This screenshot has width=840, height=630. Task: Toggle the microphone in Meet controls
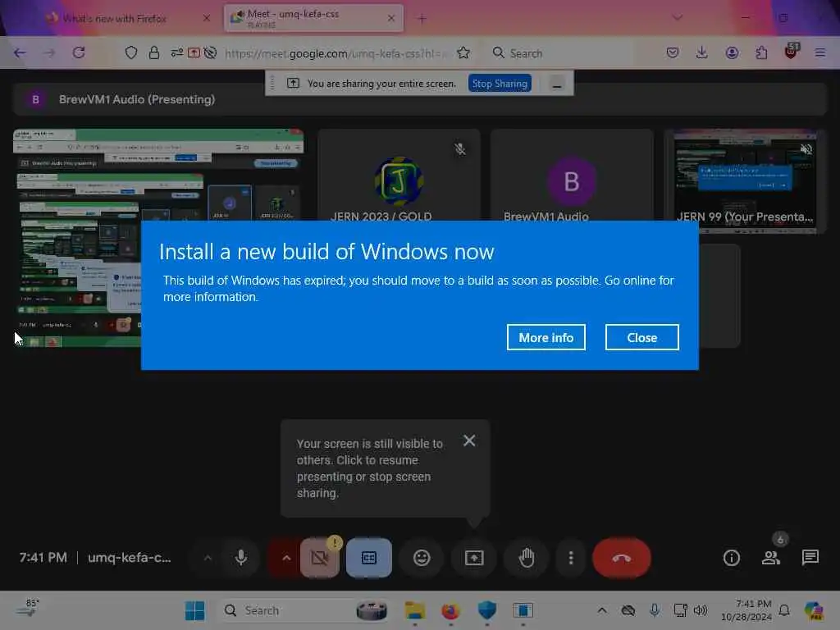pyautogui.click(x=241, y=558)
